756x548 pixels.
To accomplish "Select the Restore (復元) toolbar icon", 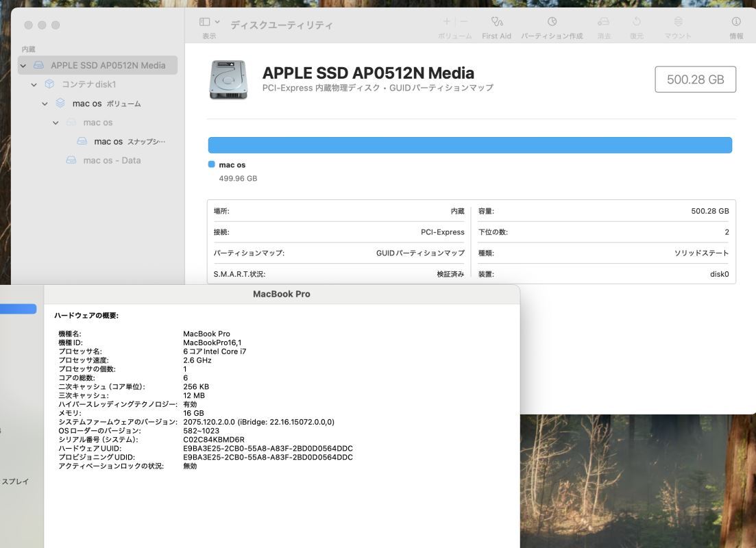I will 637,21.
